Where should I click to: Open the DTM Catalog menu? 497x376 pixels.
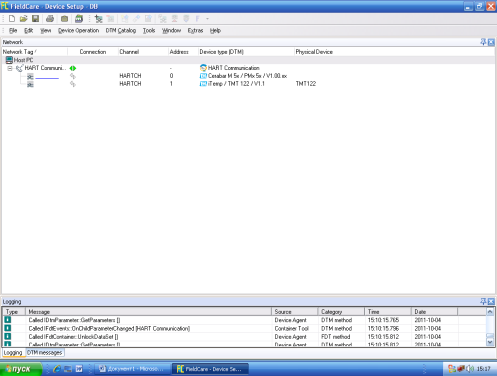click(121, 31)
